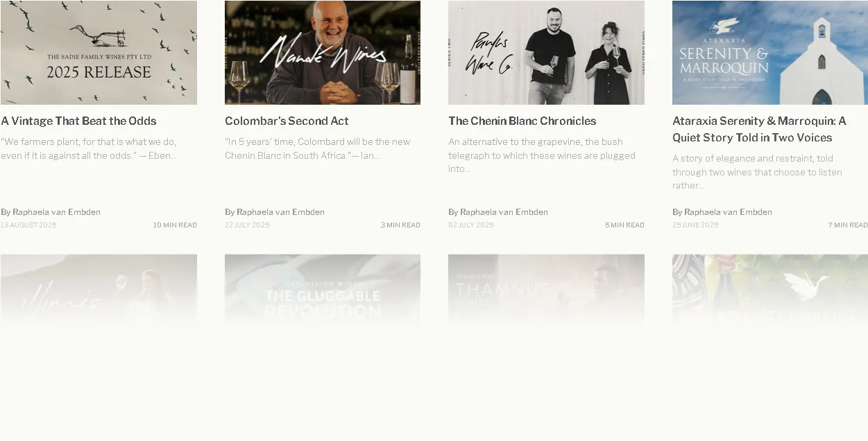Screen dimensions: 868x441
Task: Open the Ataraxia 'Quiet Story Told in Two Voices' headline
Action: coord(760,129)
